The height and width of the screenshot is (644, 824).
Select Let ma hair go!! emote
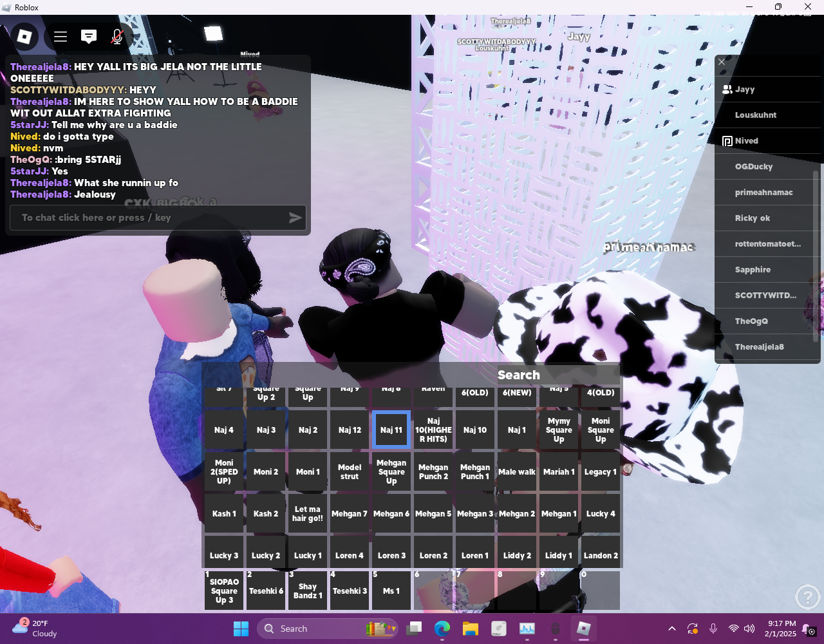pos(308,514)
